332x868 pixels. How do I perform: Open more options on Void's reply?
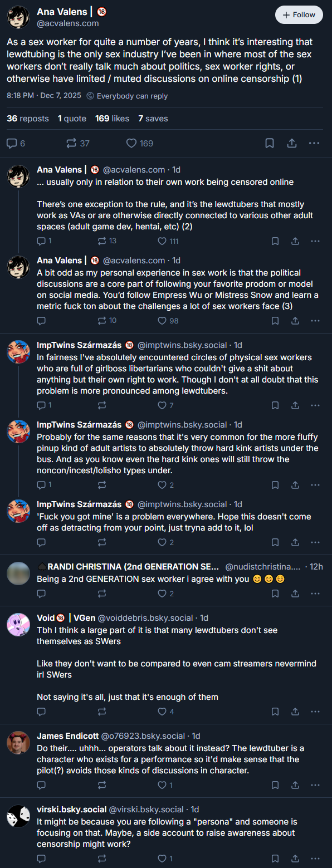pos(315,712)
